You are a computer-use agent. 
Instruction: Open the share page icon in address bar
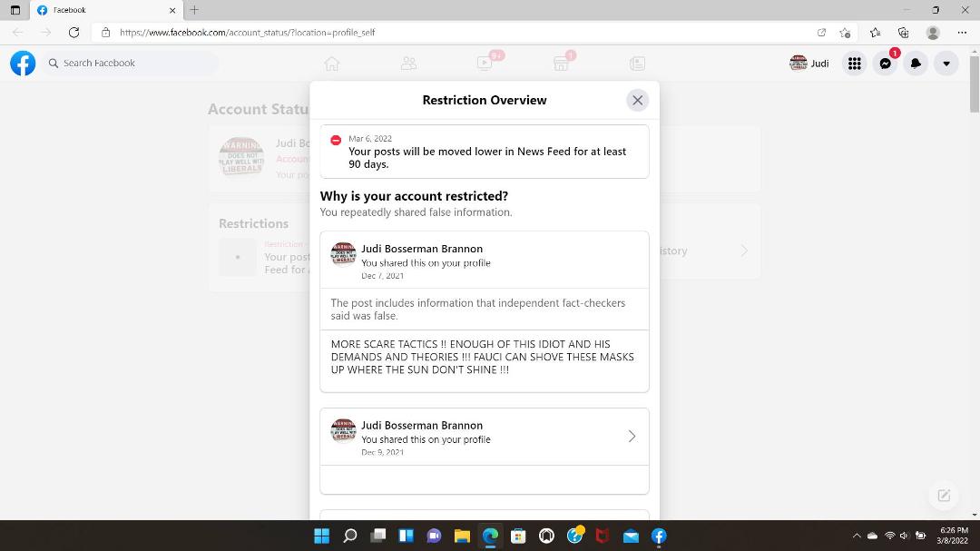pyautogui.click(x=821, y=33)
